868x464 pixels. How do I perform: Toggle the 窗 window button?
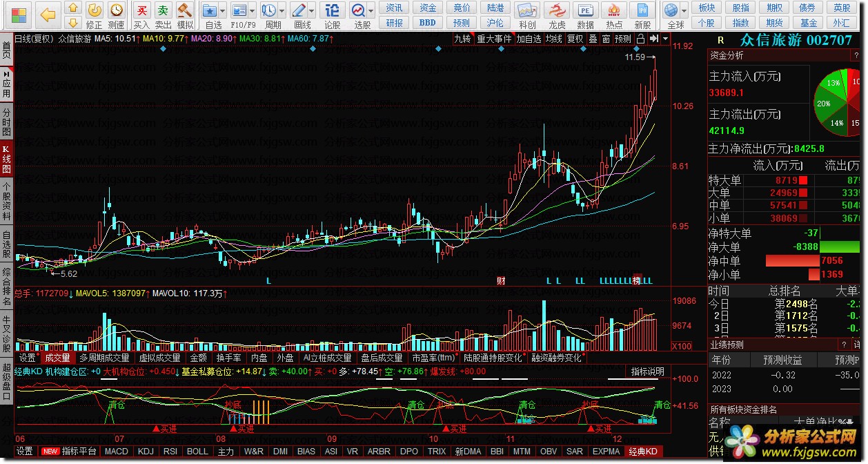(x=606, y=39)
